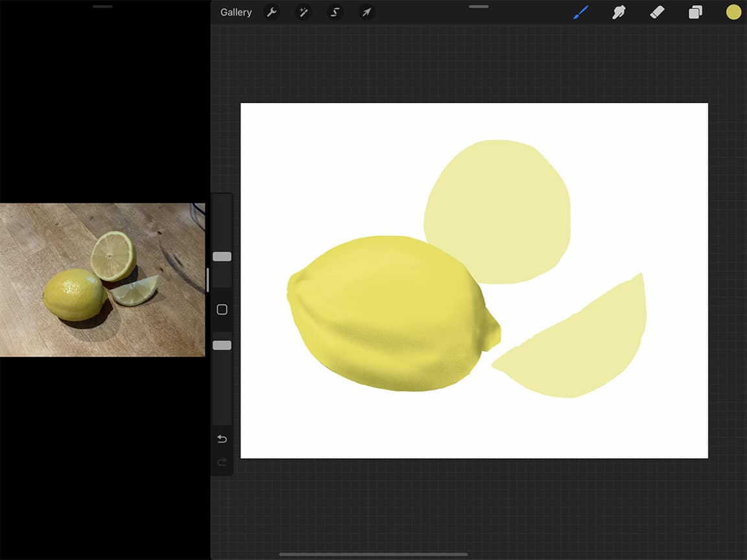Tap the horizontal scrollbar below the canvas
This screenshot has width=747, height=560.
click(x=373, y=553)
